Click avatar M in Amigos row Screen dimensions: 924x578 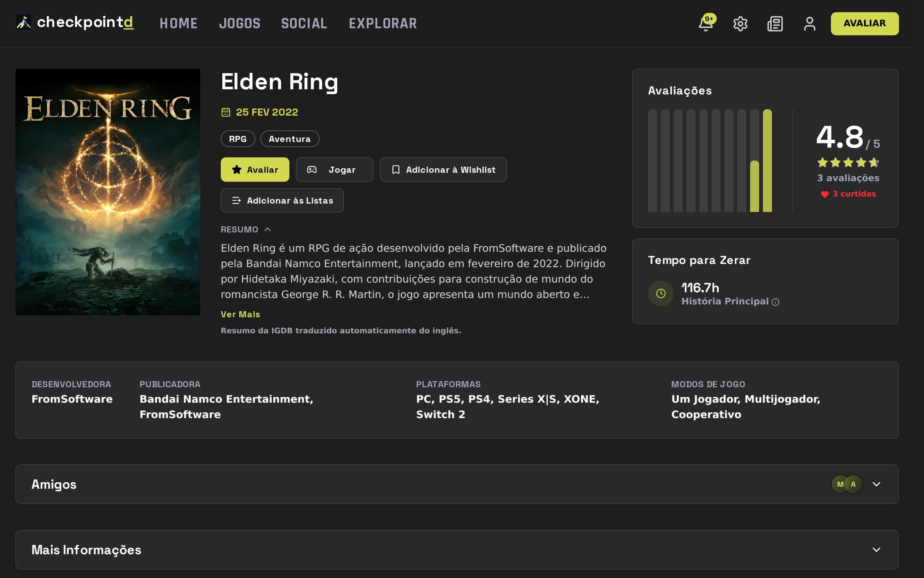coord(839,484)
